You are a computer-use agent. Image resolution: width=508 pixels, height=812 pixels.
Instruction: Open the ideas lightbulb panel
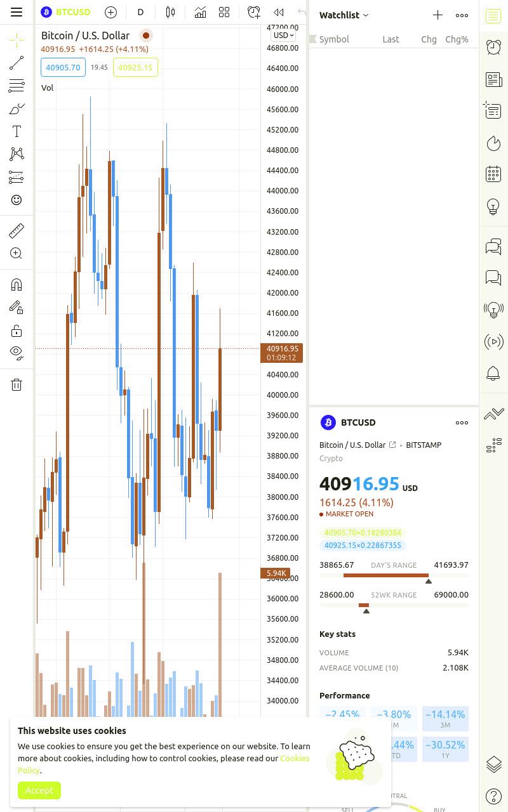[493, 207]
